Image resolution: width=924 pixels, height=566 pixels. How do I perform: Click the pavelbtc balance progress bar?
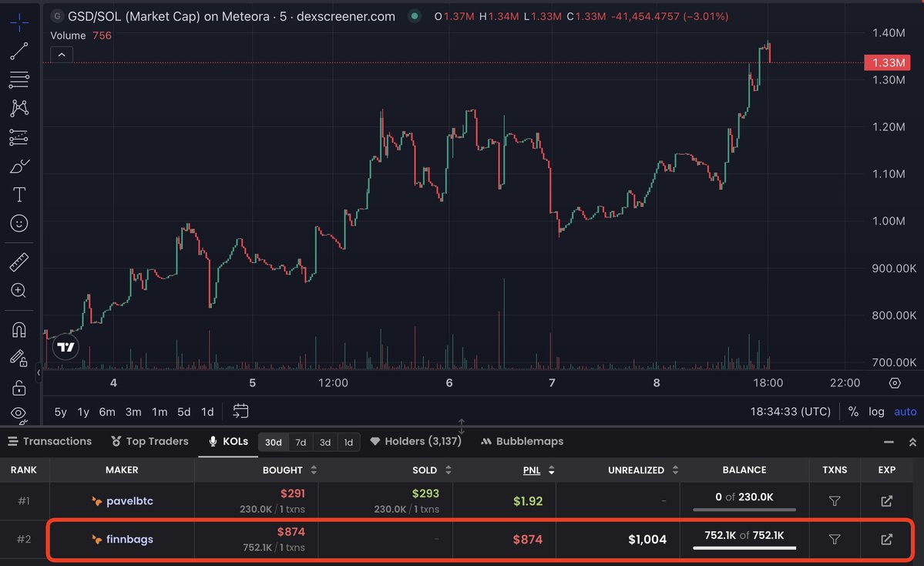[744, 510]
